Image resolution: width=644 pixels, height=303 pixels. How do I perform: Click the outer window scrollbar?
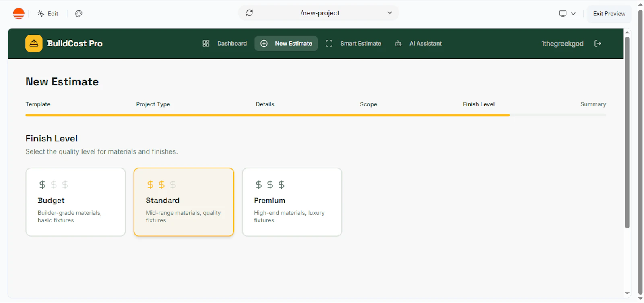(x=640, y=153)
